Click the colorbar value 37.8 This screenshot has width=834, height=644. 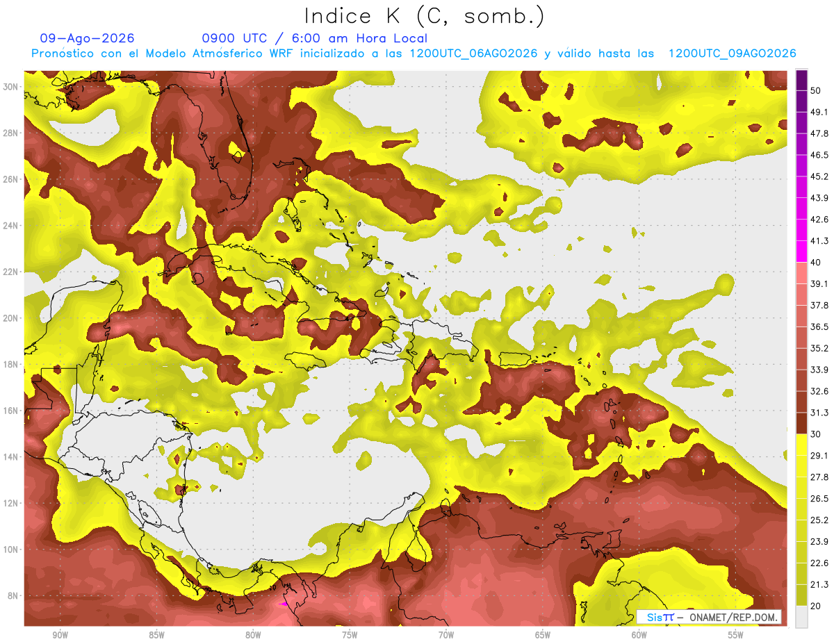click(x=819, y=305)
